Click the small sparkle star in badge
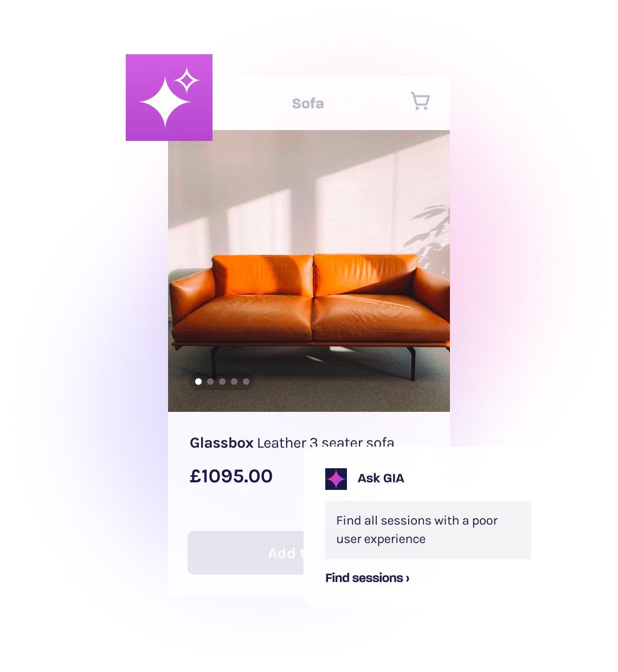This screenshot has height=672, width=618. tap(187, 81)
